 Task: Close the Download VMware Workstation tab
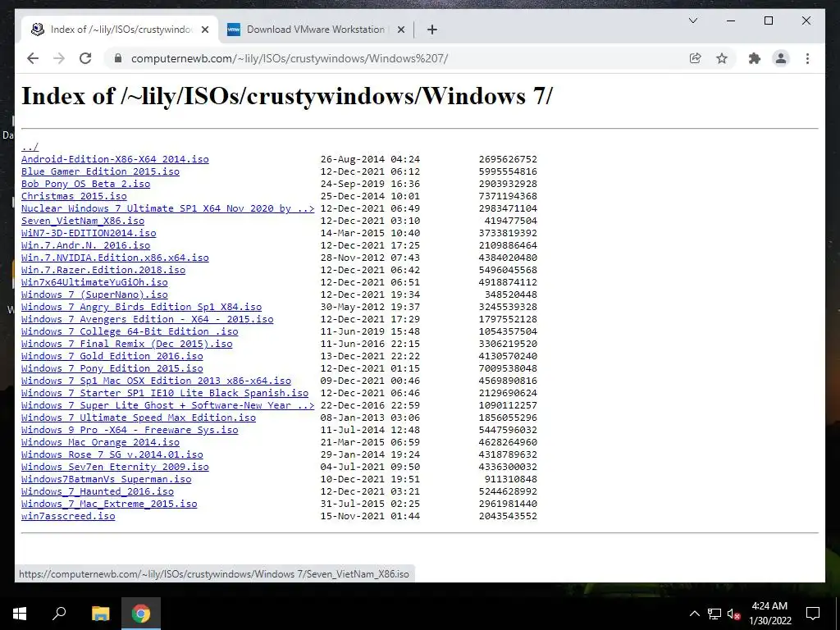click(x=400, y=30)
